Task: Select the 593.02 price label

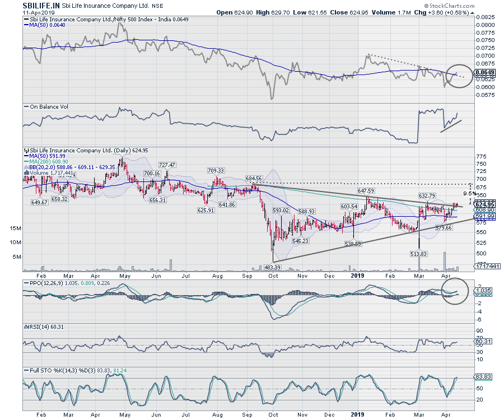Action: click(x=281, y=211)
